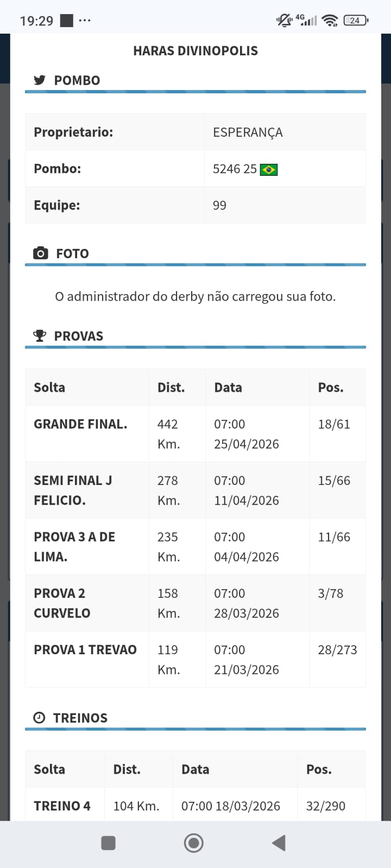This screenshot has width=391, height=868.
Task: Open the PROVA 1 TREVAO entry
Action: tap(195, 660)
